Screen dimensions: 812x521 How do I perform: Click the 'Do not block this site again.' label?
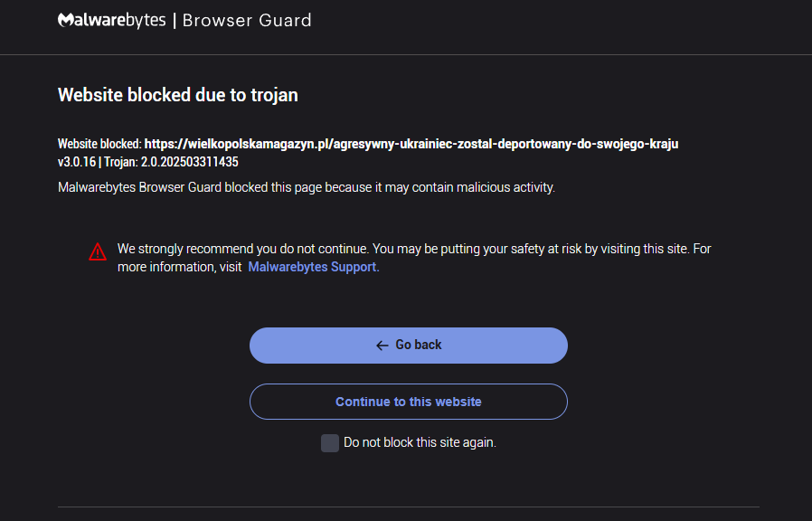coord(420,443)
